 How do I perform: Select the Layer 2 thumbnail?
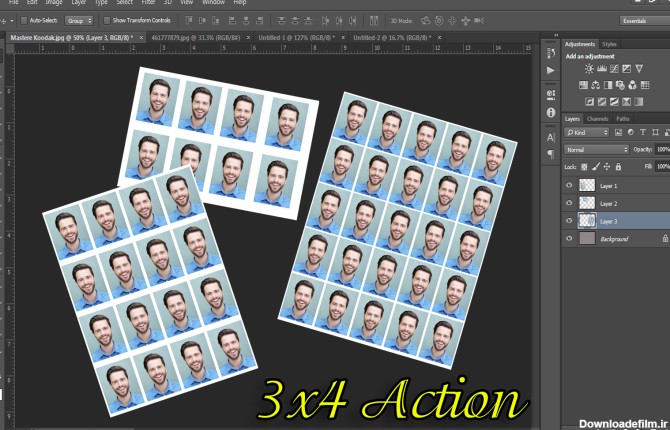(x=587, y=203)
